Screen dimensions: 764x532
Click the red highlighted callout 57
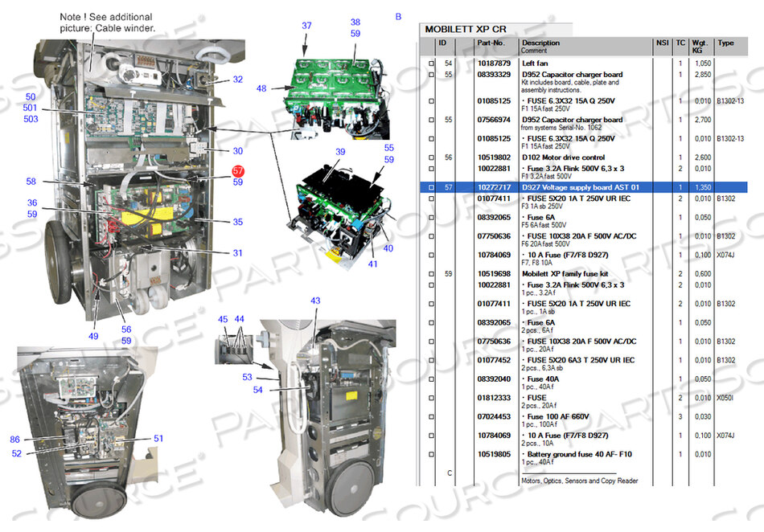(x=238, y=171)
